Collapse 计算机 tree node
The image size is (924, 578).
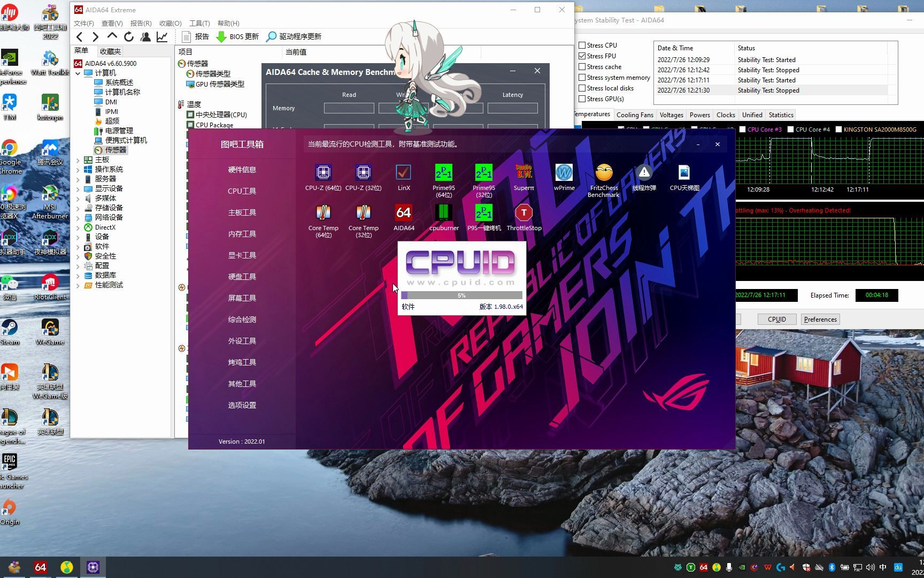tap(78, 73)
